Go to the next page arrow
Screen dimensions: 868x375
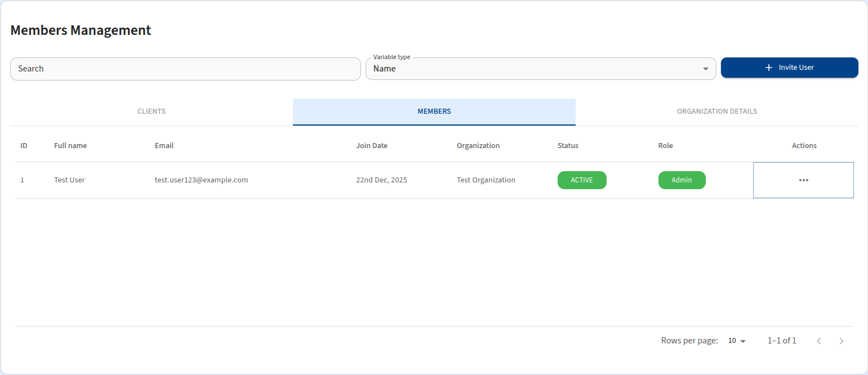tap(842, 341)
